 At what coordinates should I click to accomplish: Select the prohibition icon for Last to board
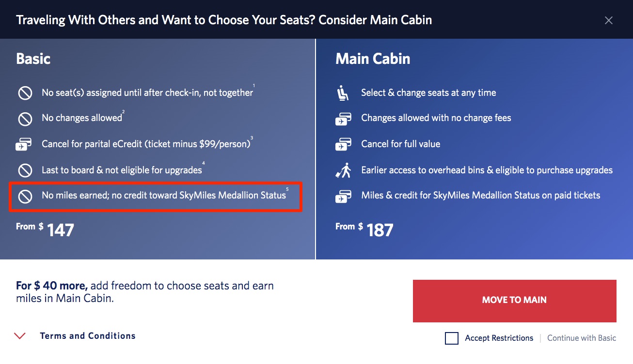[25, 170]
